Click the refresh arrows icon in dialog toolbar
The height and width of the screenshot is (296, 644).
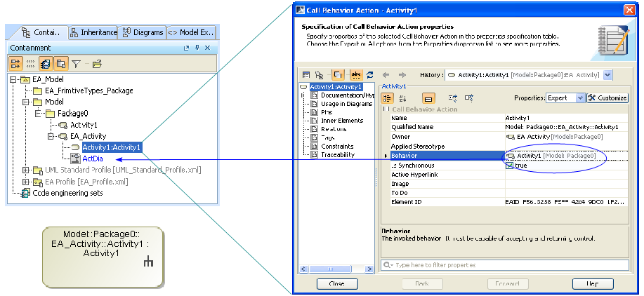pyautogui.click(x=370, y=75)
